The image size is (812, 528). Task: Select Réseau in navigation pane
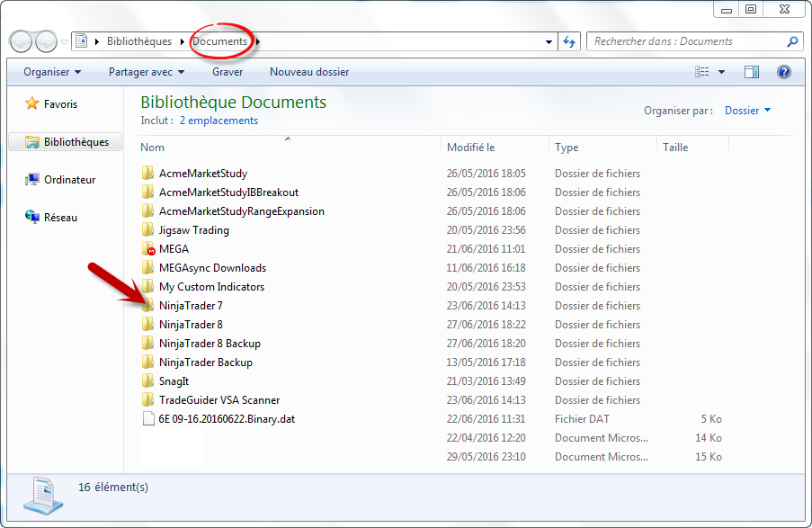[60, 218]
